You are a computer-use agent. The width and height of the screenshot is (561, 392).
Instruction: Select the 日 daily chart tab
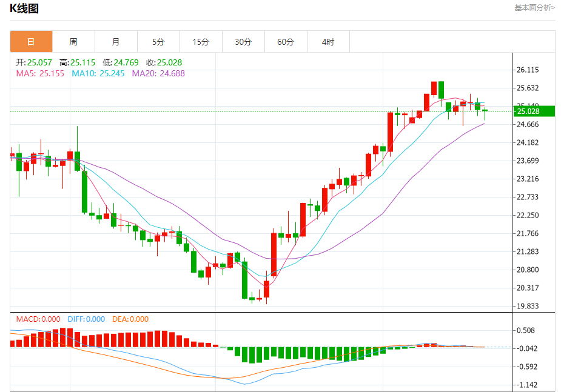point(31,42)
